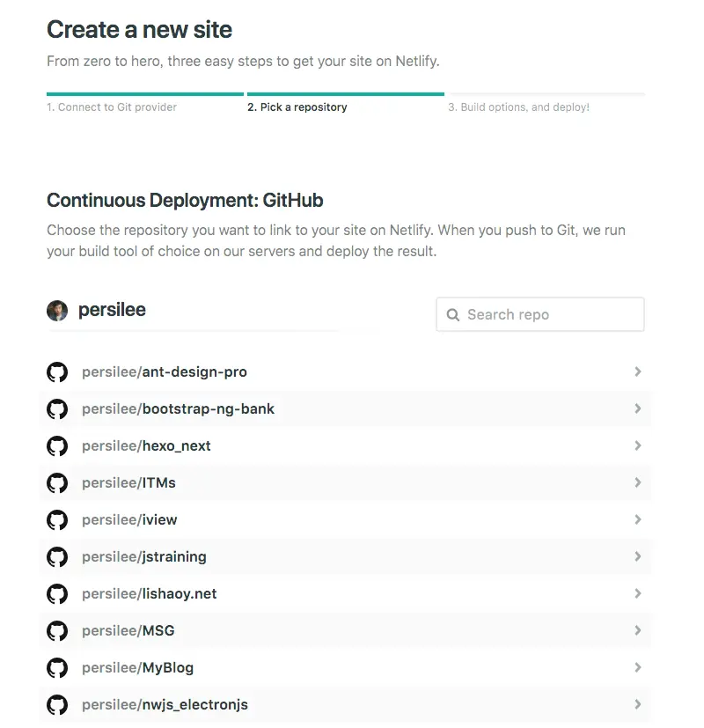Image resolution: width=704 pixels, height=728 pixels.
Task: Expand chevron for lishaoy.net repository
Action: tap(638, 594)
